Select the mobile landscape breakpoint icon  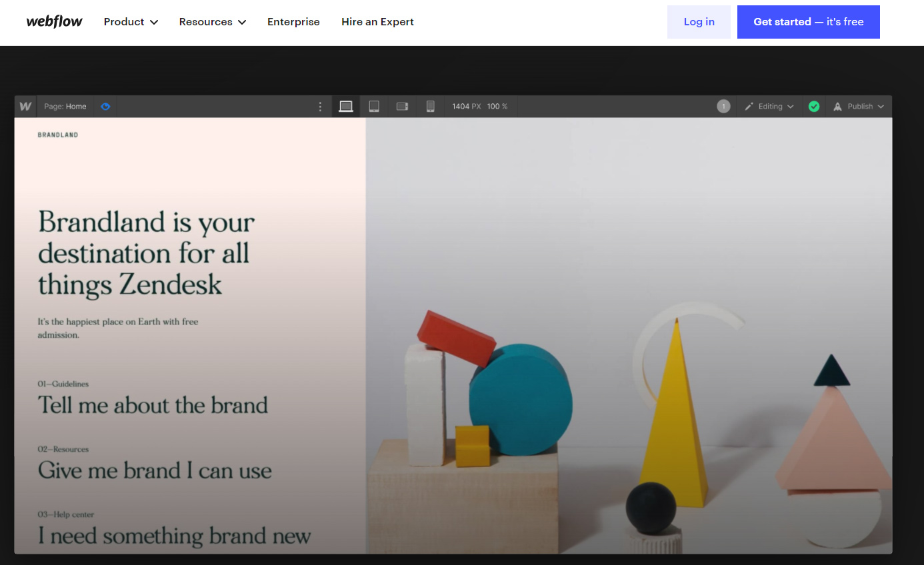coord(402,107)
